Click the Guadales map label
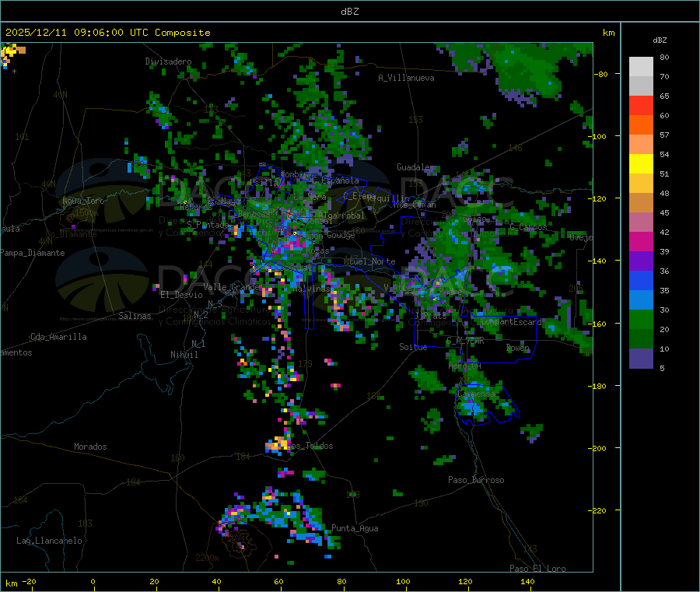 coord(415,167)
